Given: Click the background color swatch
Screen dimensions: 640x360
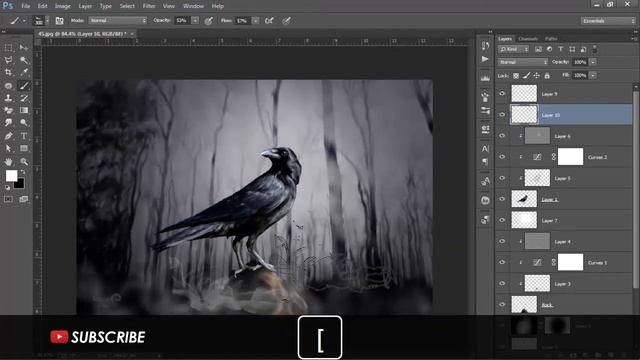Looking at the screenshot, I should (x=20, y=184).
